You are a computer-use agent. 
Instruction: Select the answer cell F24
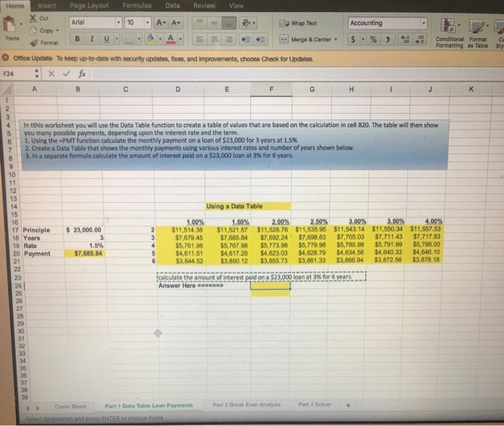(270, 286)
